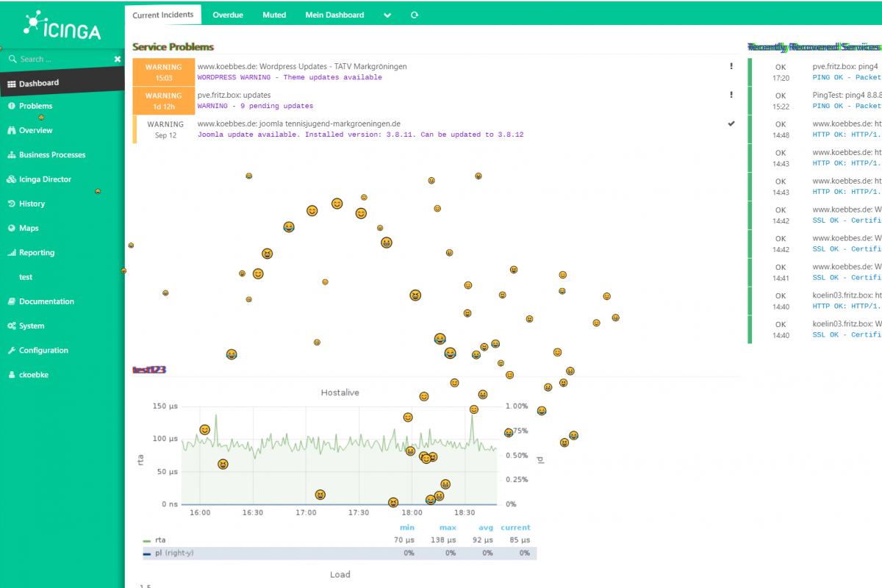
Task: Open the recovered pve.fritz.box: ping4 service
Action: [x=846, y=67]
